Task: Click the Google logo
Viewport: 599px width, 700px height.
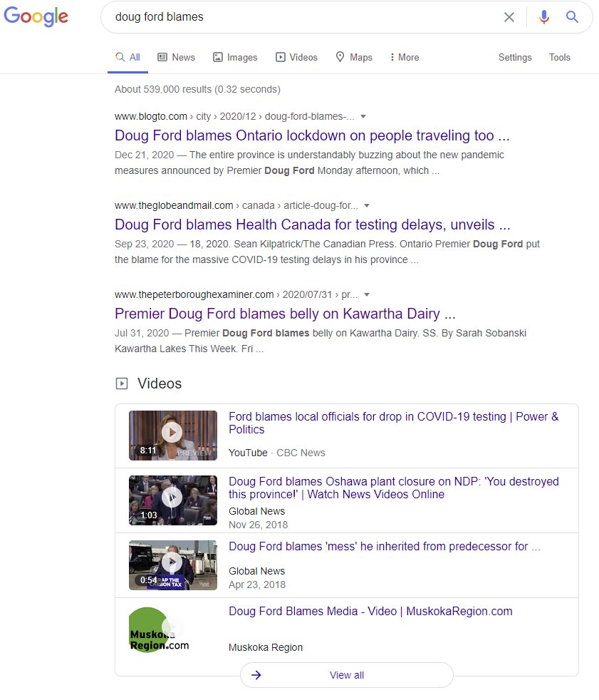Action: (x=36, y=16)
